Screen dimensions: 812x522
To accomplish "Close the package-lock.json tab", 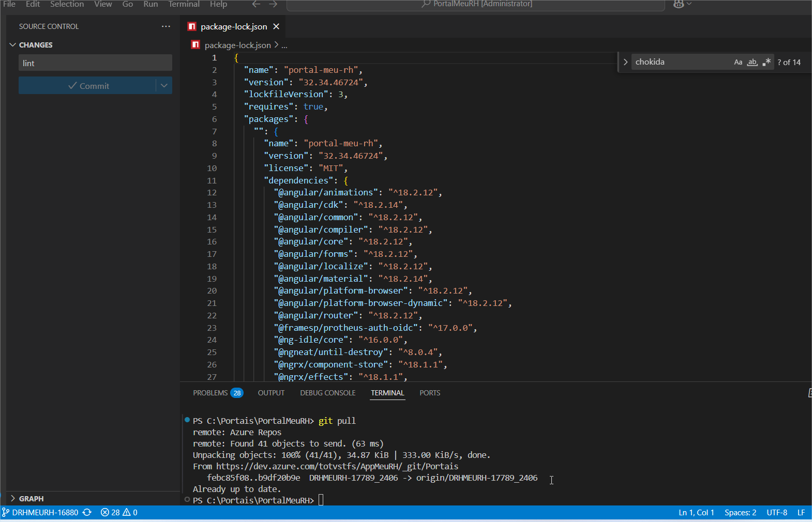I will (276, 26).
